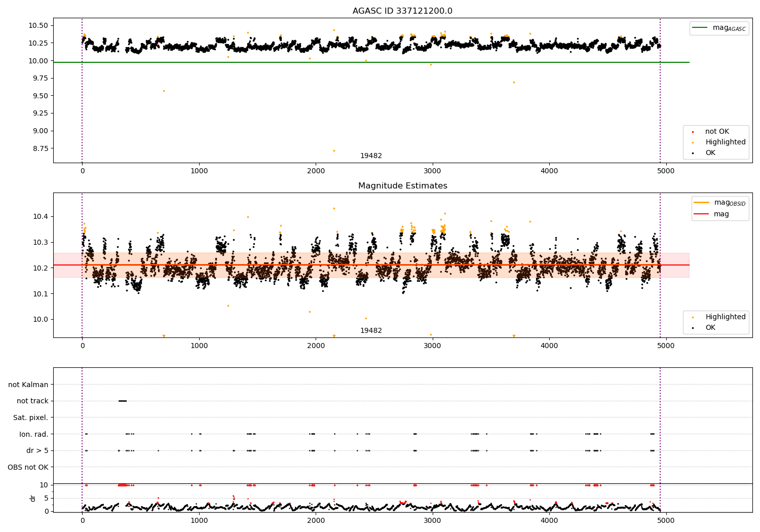
Task: Click 'not OK' legend entry in top plot
Action: pos(717,132)
